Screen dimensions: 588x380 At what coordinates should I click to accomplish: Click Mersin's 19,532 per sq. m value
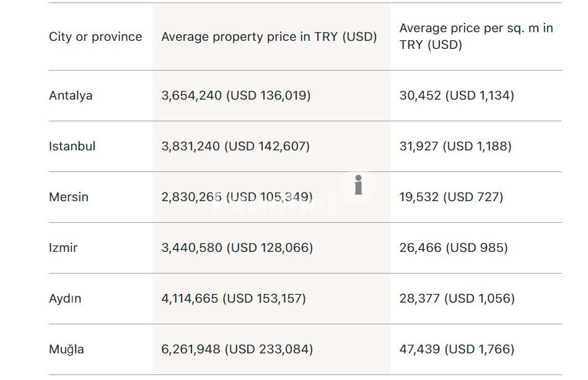tap(451, 197)
